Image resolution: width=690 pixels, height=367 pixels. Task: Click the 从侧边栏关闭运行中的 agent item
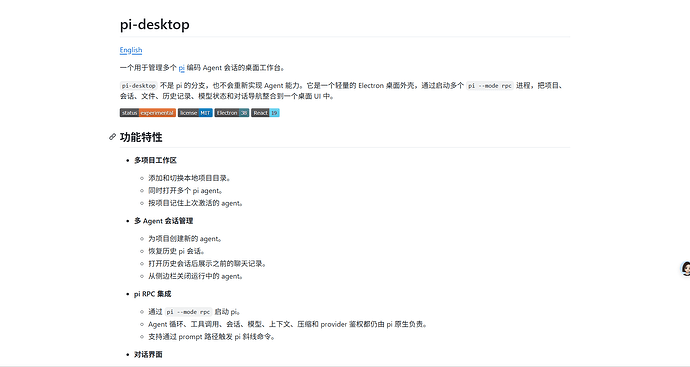click(x=196, y=276)
